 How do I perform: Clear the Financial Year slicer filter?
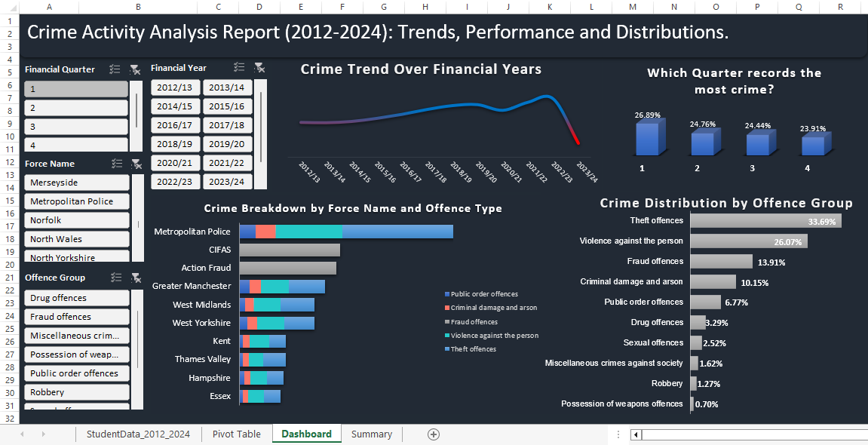(x=259, y=68)
